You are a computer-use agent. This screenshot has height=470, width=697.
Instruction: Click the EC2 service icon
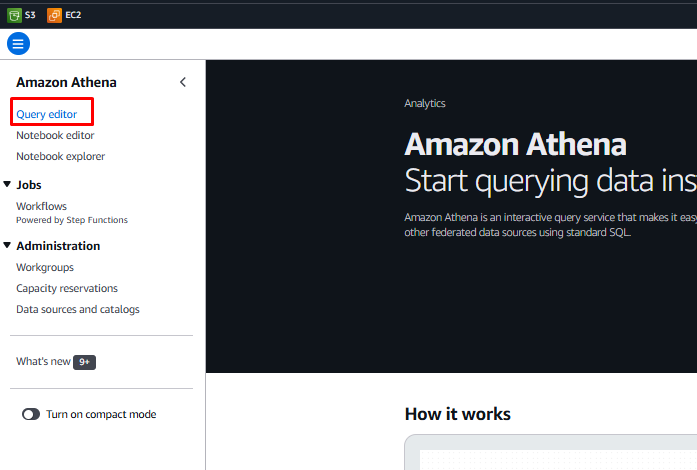pyautogui.click(x=54, y=15)
